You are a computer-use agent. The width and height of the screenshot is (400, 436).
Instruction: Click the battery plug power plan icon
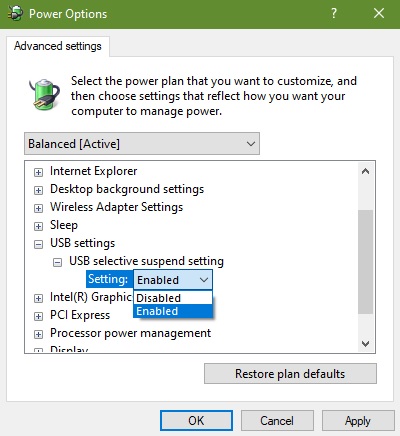click(44, 94)
